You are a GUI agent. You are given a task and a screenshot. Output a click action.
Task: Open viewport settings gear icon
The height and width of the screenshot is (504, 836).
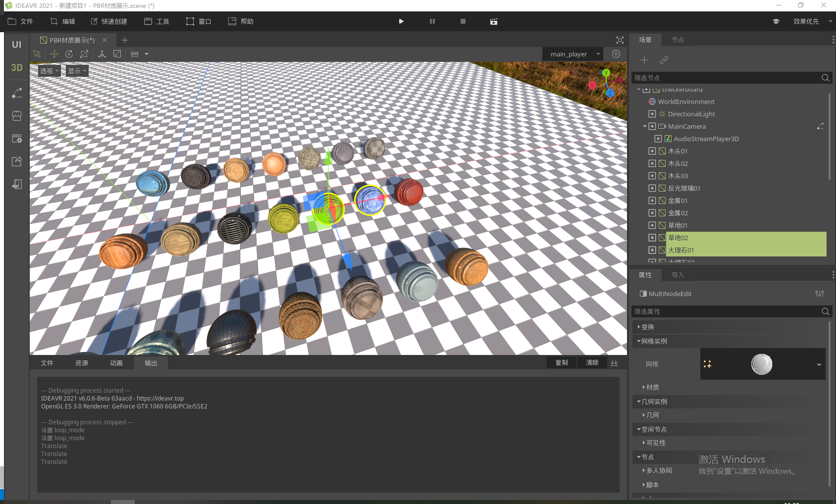coord(616,54)
